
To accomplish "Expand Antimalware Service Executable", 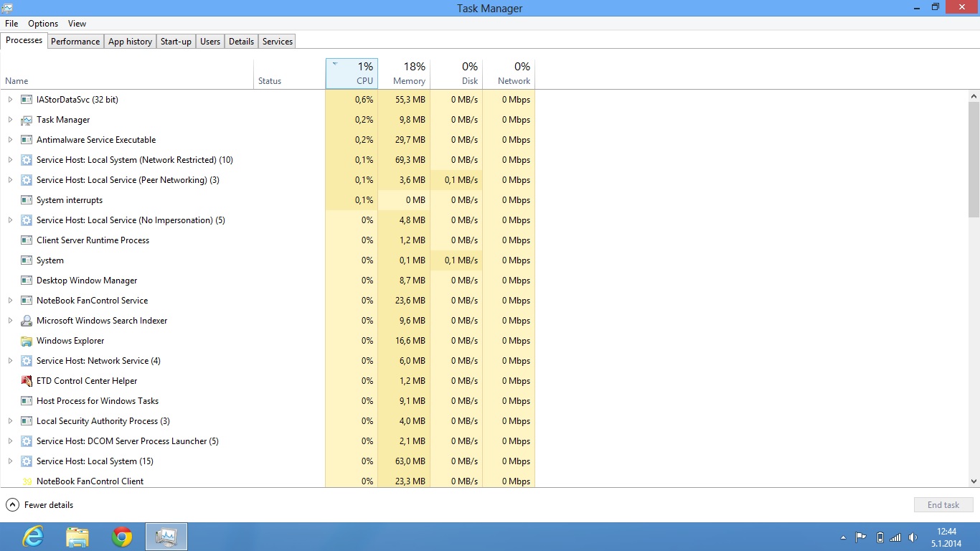I will [x=10, y=140].
